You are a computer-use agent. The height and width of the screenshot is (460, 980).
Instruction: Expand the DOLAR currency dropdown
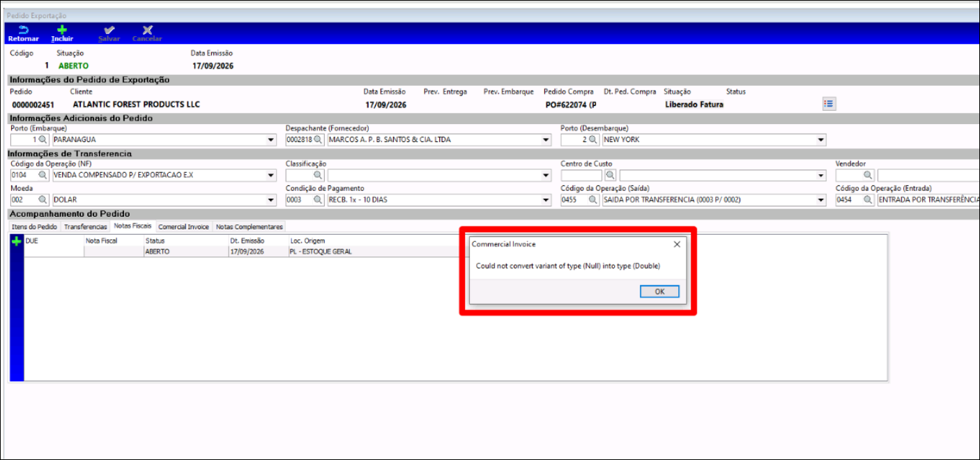click(x=271, y=200)
